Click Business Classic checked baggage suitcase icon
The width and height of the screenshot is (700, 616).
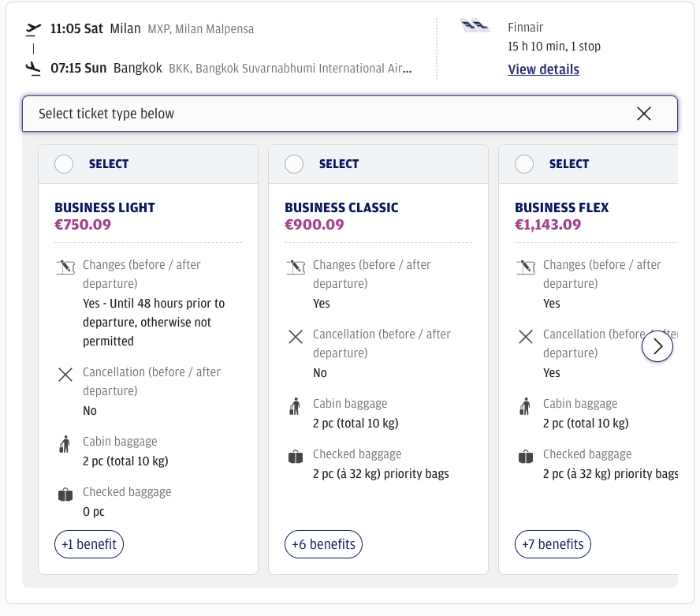point(295,457)
